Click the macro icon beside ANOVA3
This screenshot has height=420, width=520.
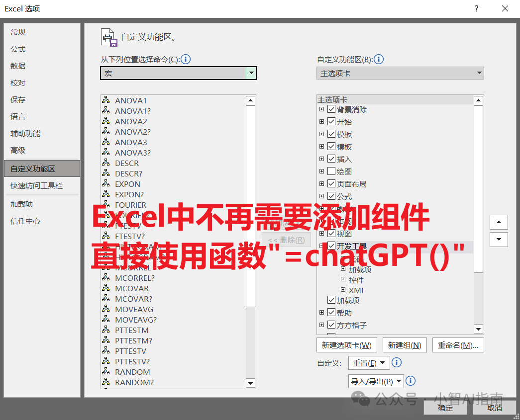point(106,142)
